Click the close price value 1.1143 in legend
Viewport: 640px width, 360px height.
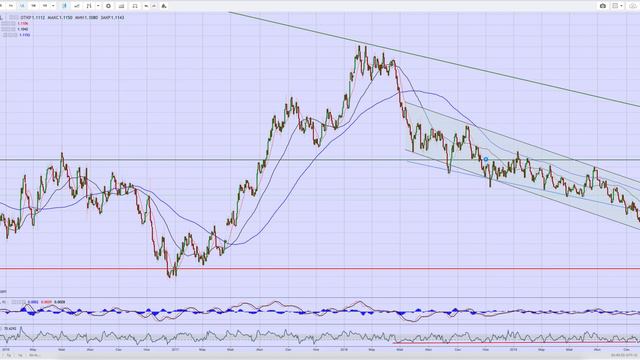click(118, 18)
